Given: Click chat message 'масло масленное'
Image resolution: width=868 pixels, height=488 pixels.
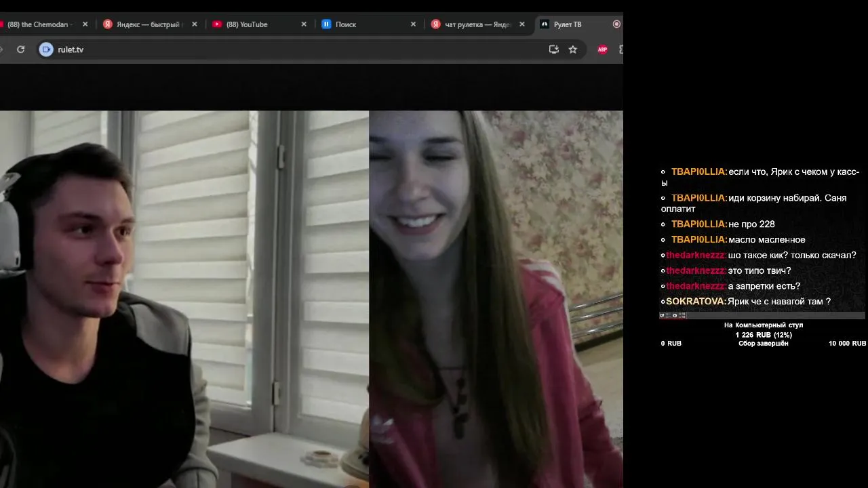Looking at the screenshot, I should tap(766, 240).
